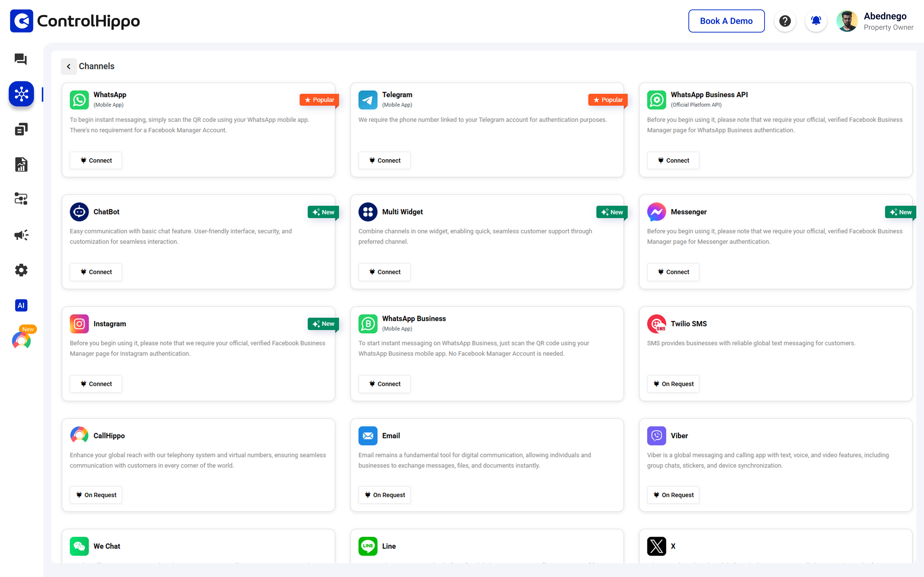Viewport: 924px width, 577px height.
Task: Select the Channels hub icon in the sidebar
Action: click(21, 94)
